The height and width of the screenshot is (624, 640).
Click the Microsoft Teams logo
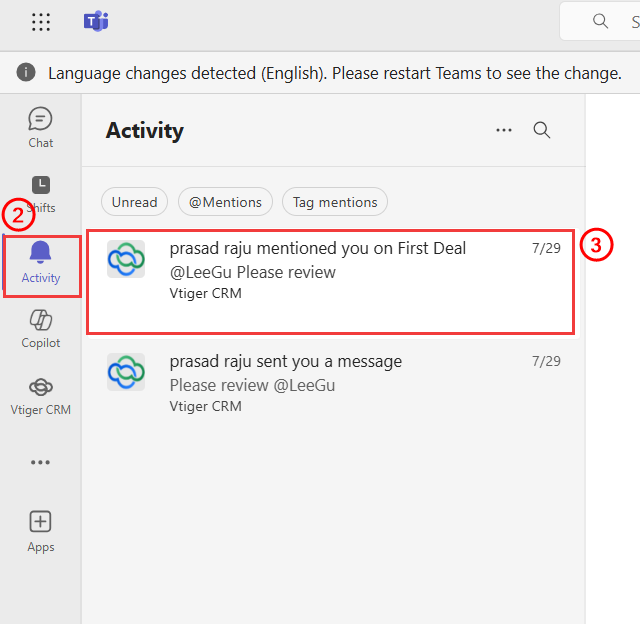[96, 21]
